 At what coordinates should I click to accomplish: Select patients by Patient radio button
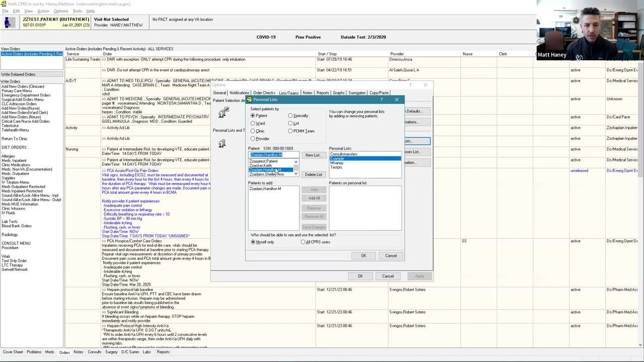pyautogui.click(x=253, y=116)
